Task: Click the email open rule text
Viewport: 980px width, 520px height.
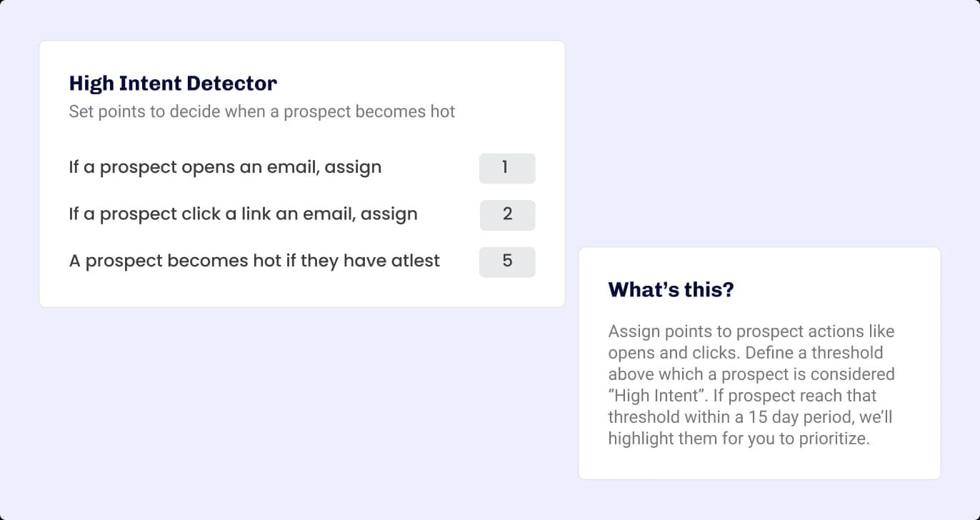Action: click(x=224, y=166)
